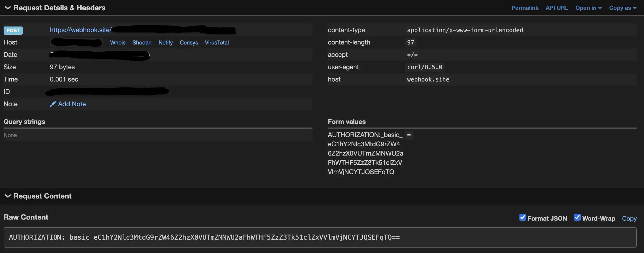Open the "Copy as" dropdown
The image size is (644, 253).
pos(623,8)
